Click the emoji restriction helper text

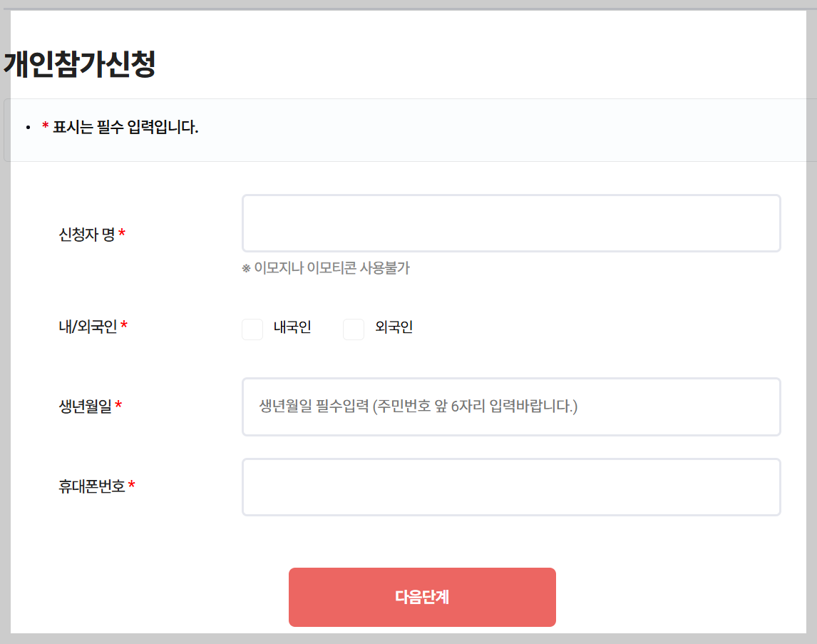324,268
